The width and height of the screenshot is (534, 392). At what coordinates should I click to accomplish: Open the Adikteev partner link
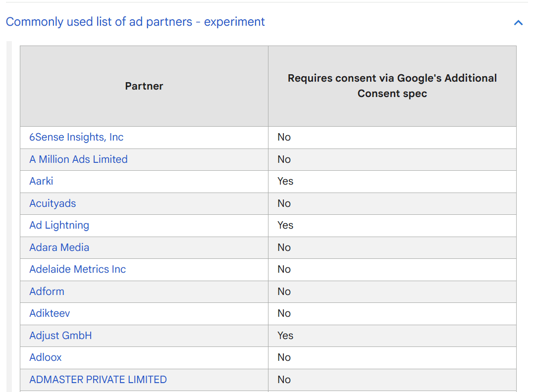50,313
